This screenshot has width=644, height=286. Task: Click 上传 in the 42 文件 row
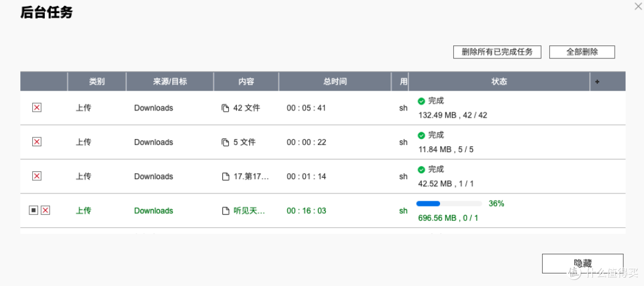pos(83,108)
